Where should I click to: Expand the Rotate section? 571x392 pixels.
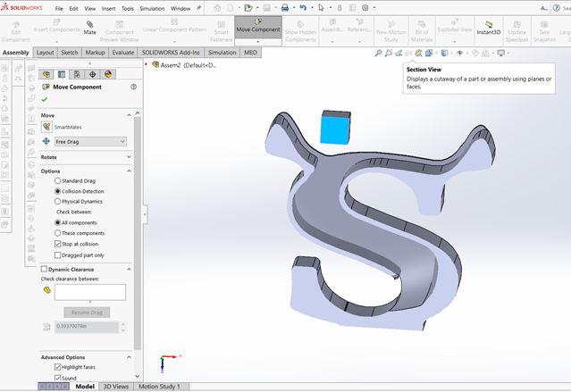(x=129, y=157)
